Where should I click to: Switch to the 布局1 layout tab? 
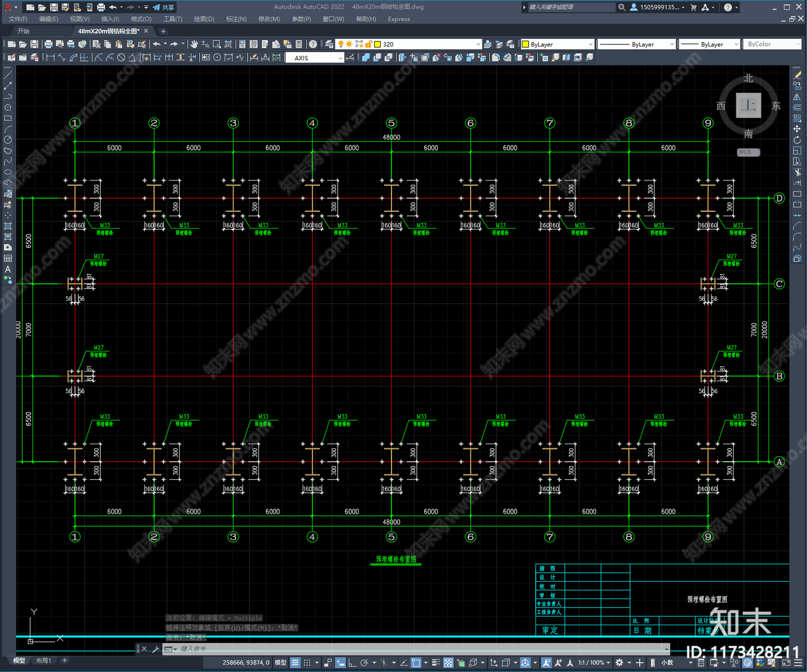[x=43, y=660]
